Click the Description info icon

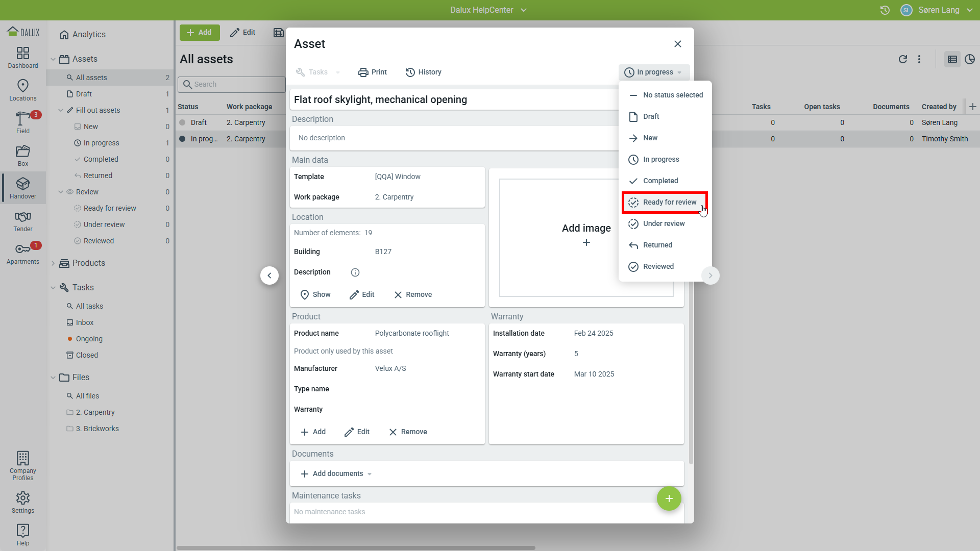(x=355, y=272)
